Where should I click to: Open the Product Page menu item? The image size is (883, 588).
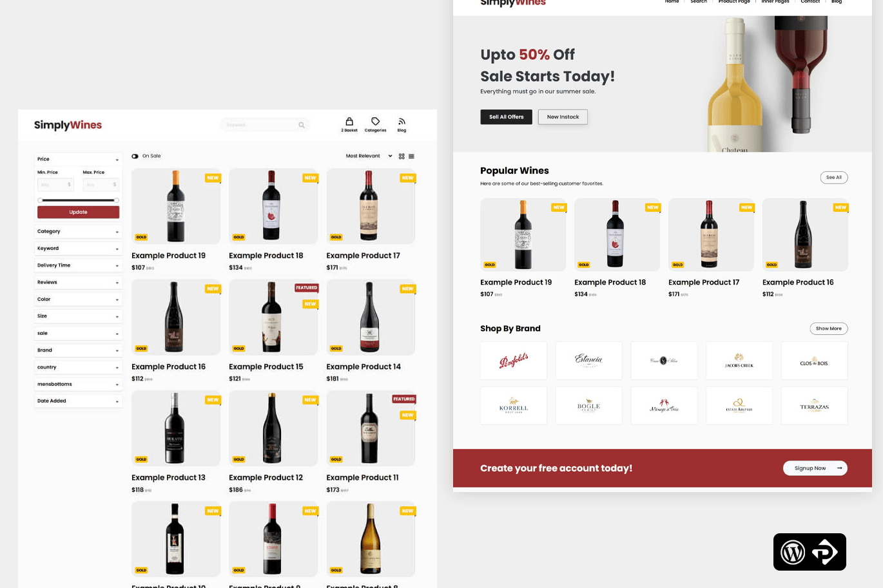pos(734,2)
